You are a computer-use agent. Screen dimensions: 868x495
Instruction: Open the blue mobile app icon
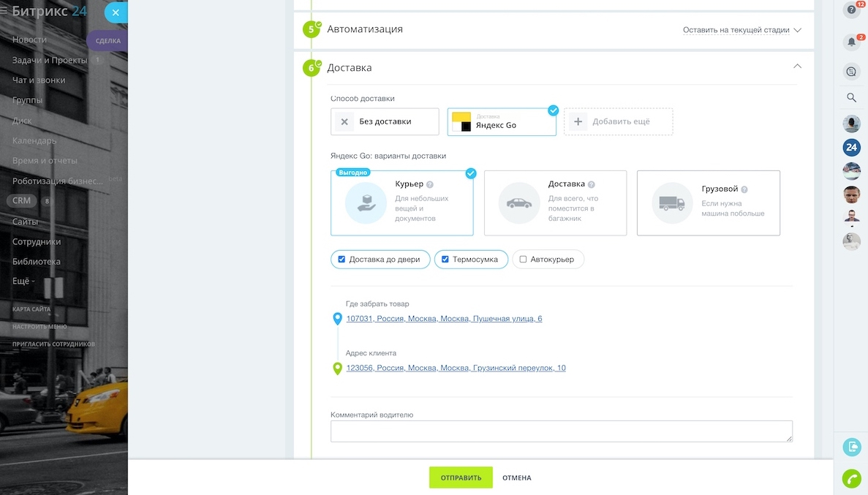[x=850, y=446]
